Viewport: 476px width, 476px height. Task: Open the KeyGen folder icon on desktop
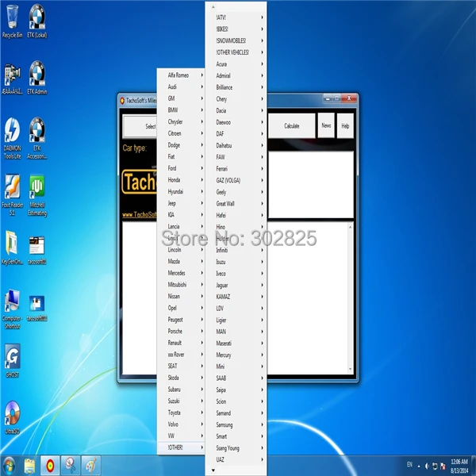12,248
